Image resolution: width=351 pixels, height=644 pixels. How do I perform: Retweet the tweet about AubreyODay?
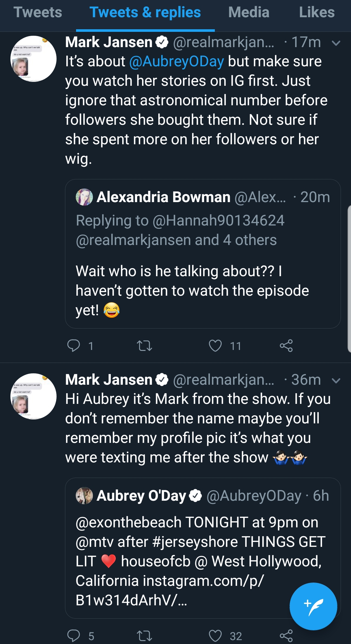(144, 345)
